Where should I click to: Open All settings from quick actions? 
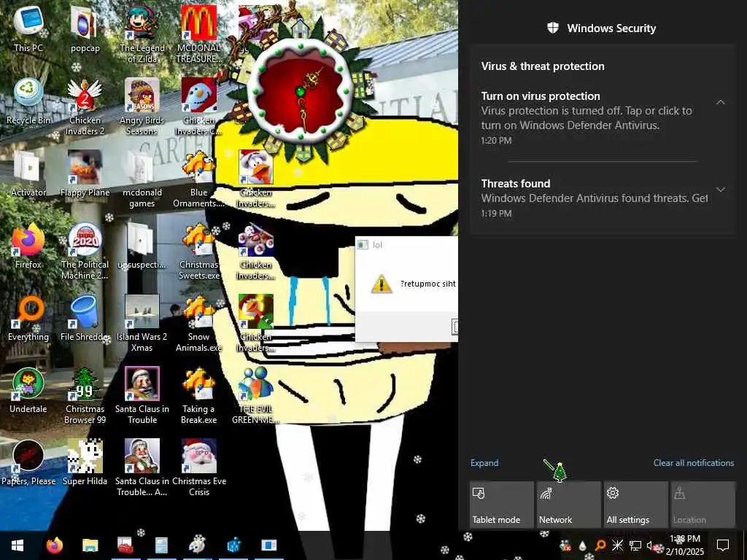(x=636, y=505)
